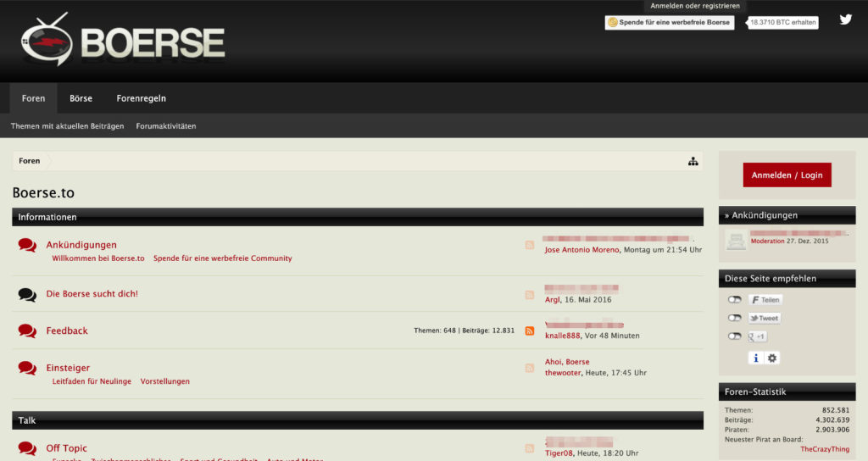This screenshot has width=868, height=461.
Task: Open Themen mit aktuellen Beiträgen
Action: pyautogui.click(x=68, y=126)
